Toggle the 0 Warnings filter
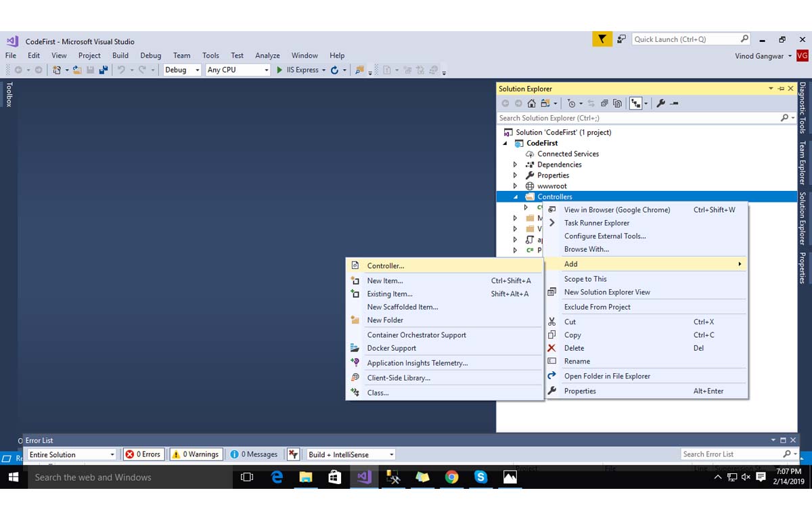The height and width of the screenshot is (520, 812). 195,454
